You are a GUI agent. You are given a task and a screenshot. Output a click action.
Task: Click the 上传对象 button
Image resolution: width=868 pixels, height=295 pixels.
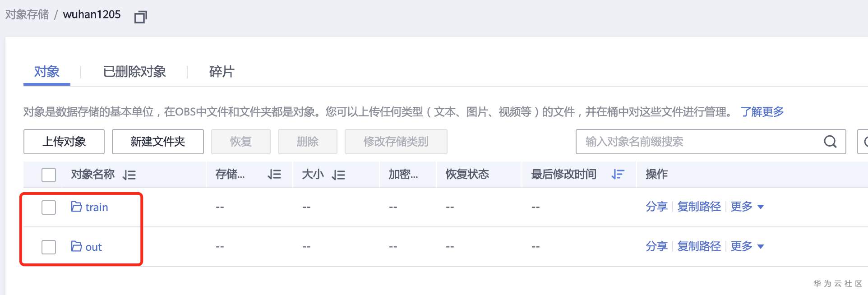[x=64, y=142]
